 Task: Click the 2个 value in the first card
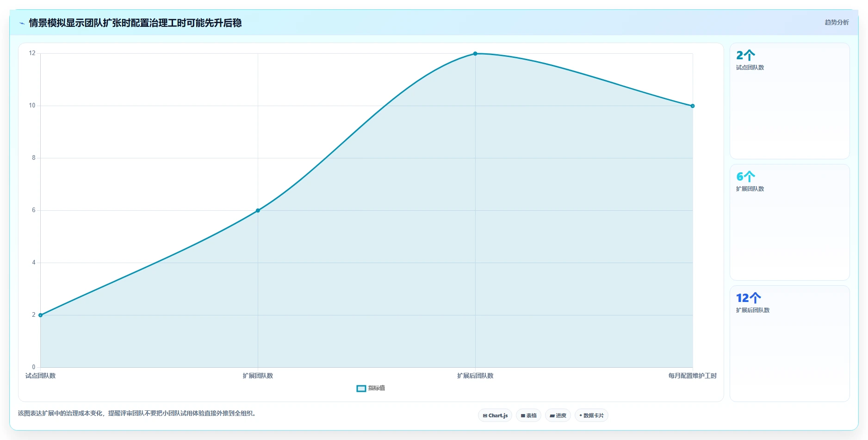pyautogui.click(x=745, y=56)
